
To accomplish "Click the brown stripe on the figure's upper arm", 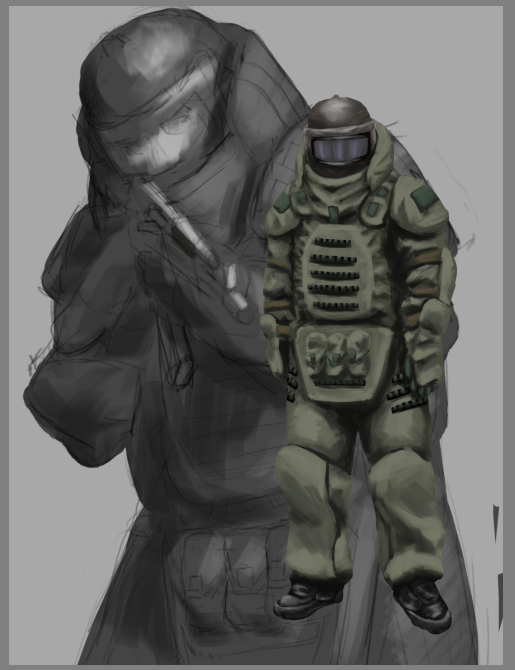I will (x=425, y=257).
